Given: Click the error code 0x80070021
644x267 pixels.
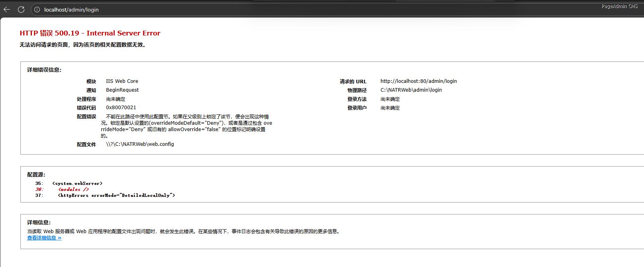Looking at the screenshot, I should tap(121, 108).
